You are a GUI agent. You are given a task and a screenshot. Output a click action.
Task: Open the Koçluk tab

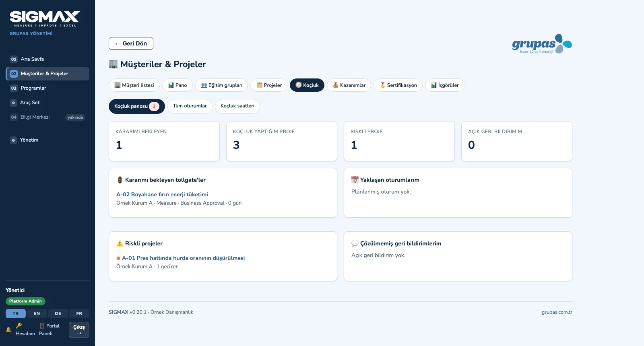tap(307, 85)
